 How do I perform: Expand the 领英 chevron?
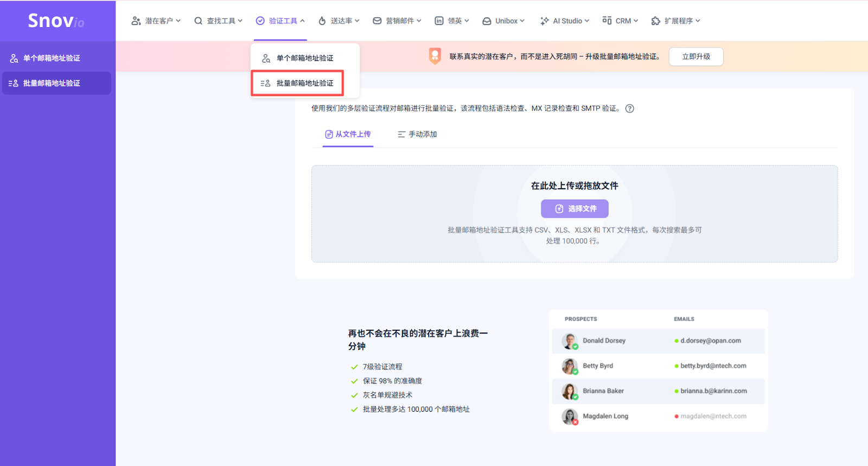point(467,21)
